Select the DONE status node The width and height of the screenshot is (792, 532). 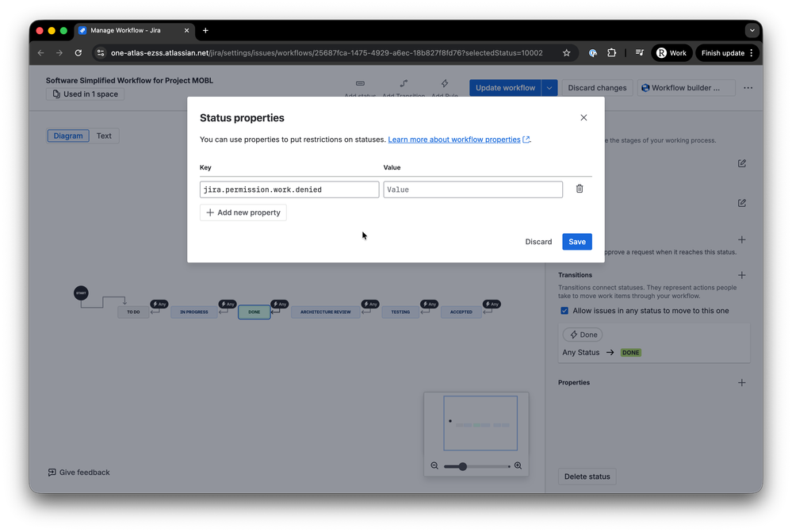tap(254, 312)
